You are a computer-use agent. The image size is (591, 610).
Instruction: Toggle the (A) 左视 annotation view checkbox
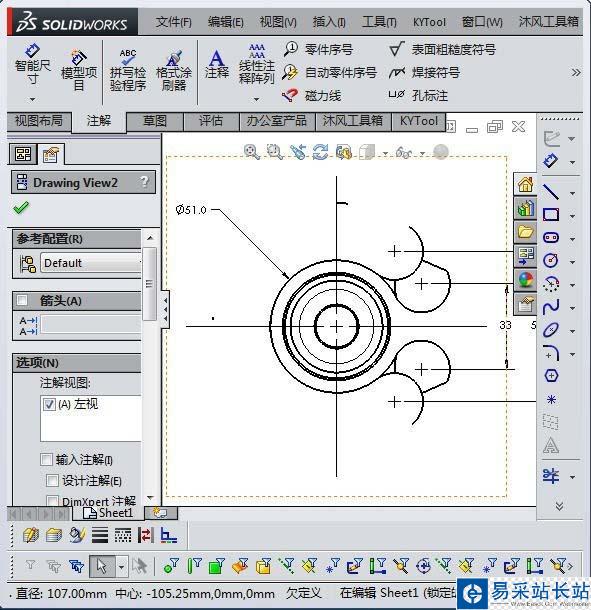pos(49,405)
